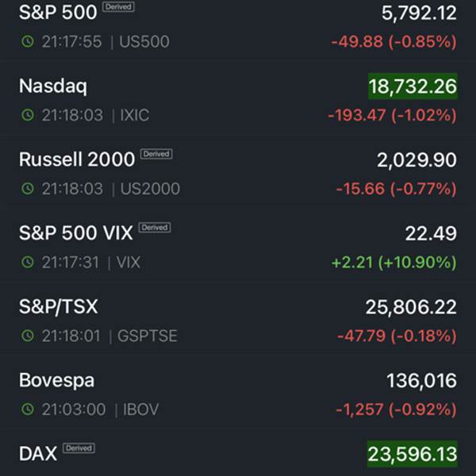
Task: Click the Nasdaq row clock icon
Action: [x=28, y=115]
